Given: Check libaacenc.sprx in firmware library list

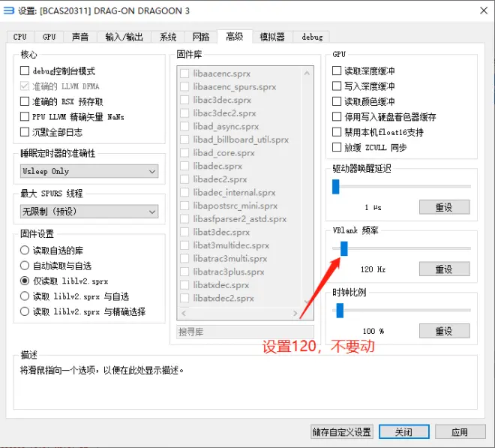Looking at the screenshot, I should click(184, 74).
